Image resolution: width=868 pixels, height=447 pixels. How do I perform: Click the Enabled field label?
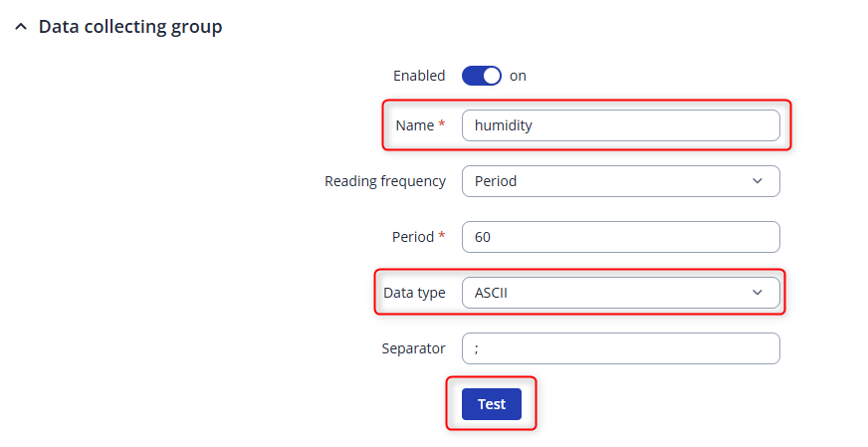(419, 76)
